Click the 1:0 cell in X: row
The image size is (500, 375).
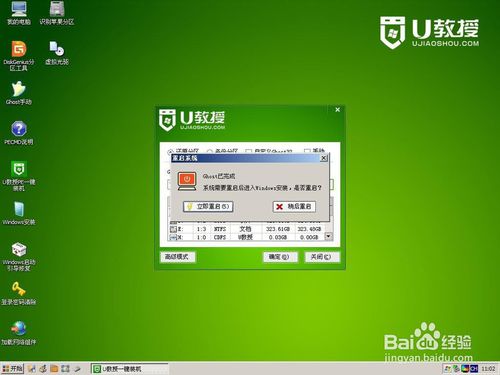(x=201, y=237)
